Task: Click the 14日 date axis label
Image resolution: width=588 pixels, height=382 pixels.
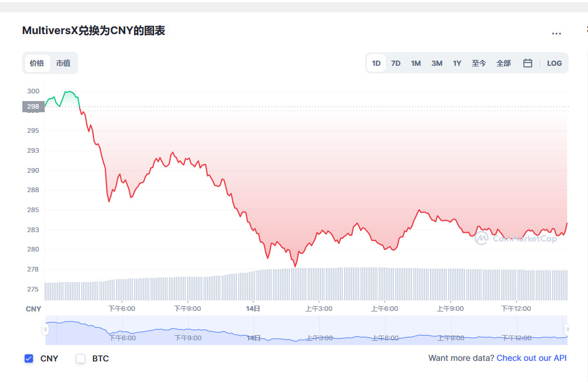Action: [253, 309]
